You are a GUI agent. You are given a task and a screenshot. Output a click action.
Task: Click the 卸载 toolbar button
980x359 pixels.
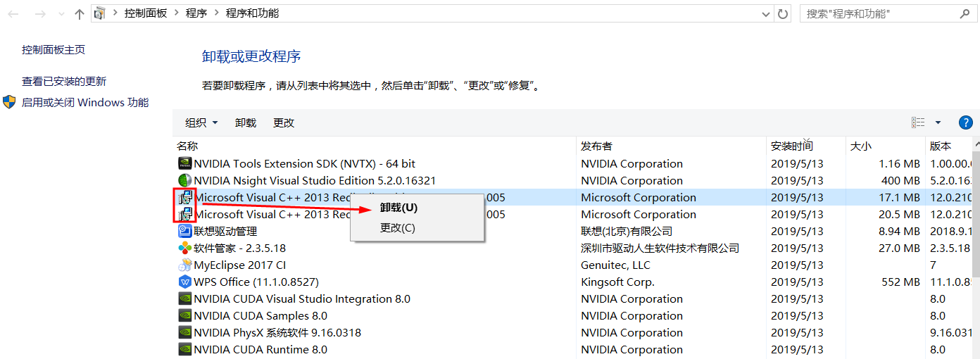click(x=246, y=122)
